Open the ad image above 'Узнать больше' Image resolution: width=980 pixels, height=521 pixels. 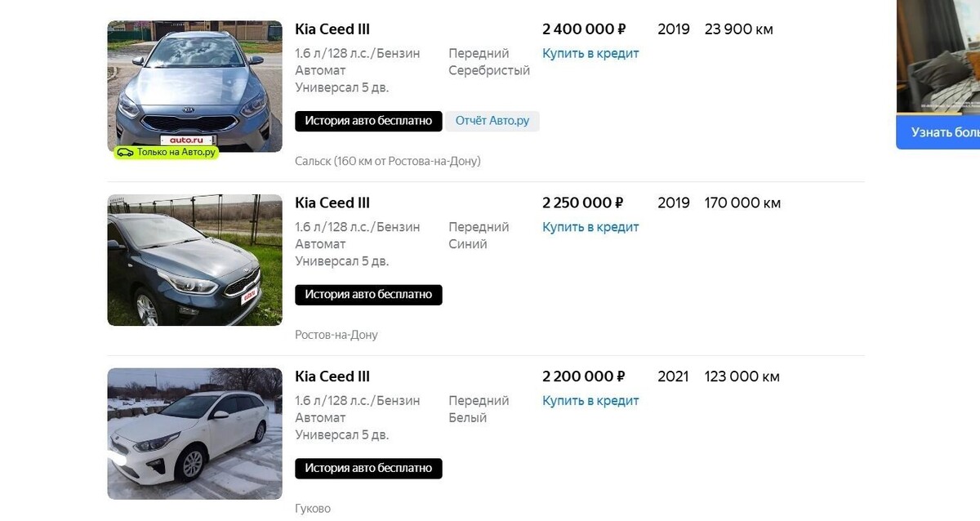pos(938,56)
